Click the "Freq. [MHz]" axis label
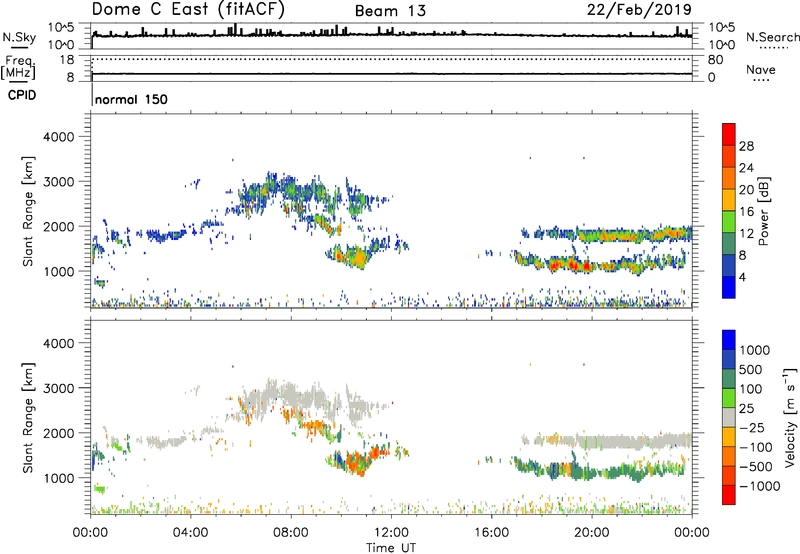This screenshot has height=554, width=800. tap(18, 68)
